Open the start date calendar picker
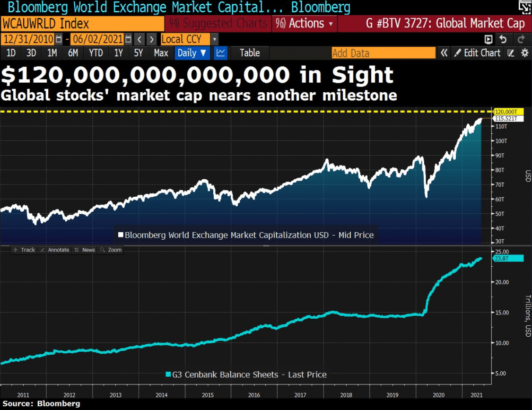 (59, 39)
